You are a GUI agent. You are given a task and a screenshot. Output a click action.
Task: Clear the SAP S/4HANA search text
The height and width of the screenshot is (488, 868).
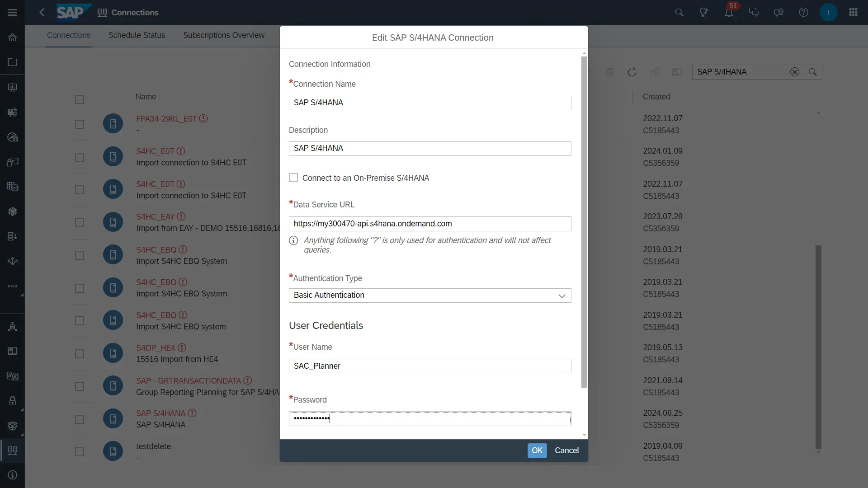click(794, 72)
